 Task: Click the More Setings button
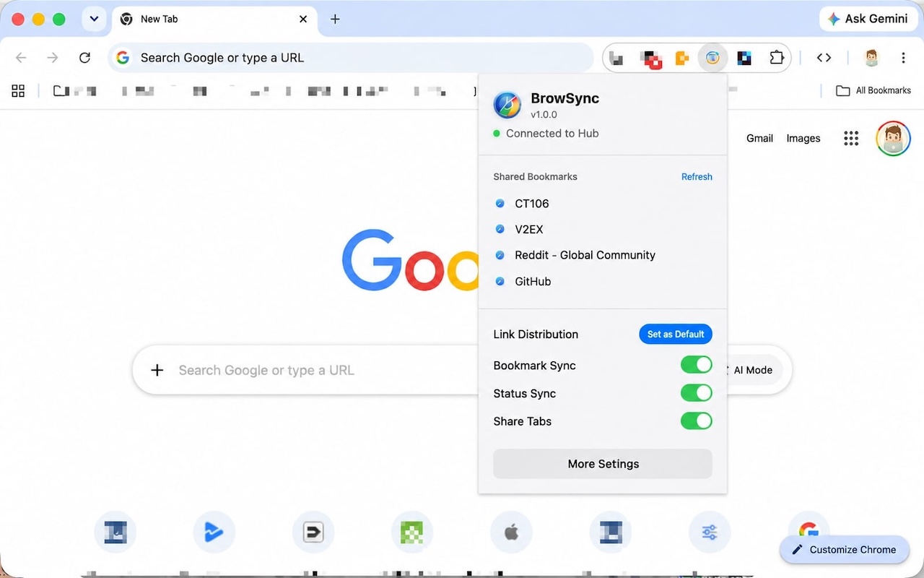[603, 464]
